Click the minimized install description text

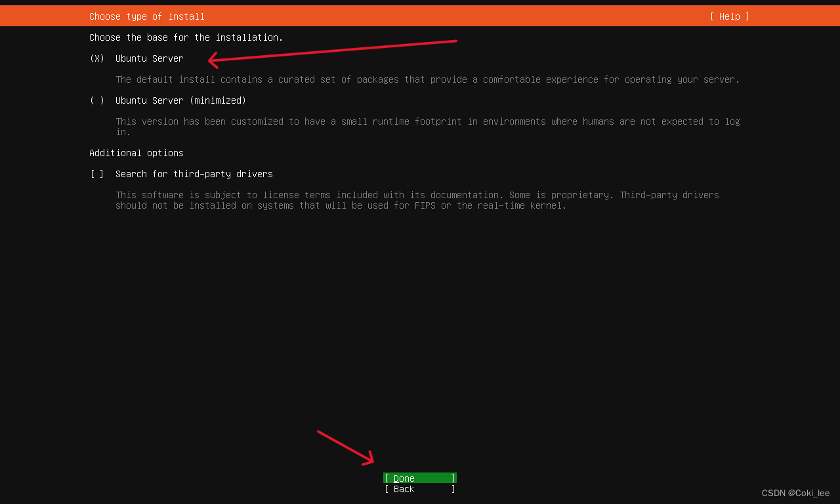coord(427,121)
